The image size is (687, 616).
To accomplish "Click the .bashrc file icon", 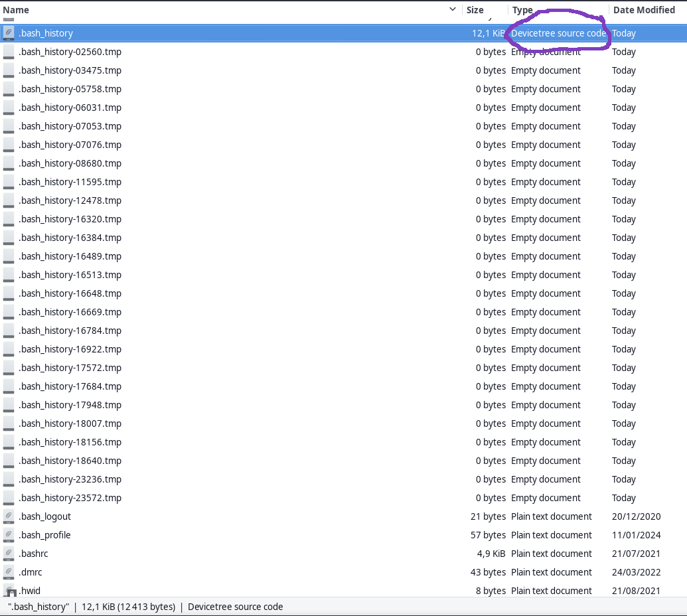I will tap(9, 554).
